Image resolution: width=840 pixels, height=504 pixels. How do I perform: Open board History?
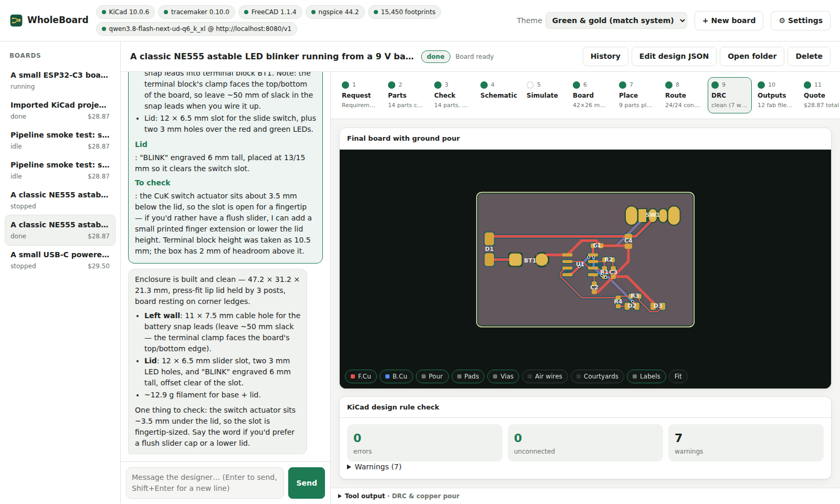coord(605,56)
